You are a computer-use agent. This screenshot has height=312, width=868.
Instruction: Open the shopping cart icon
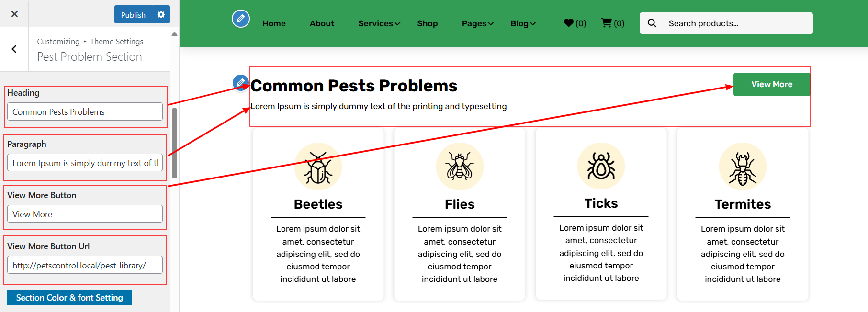(607, 23)
